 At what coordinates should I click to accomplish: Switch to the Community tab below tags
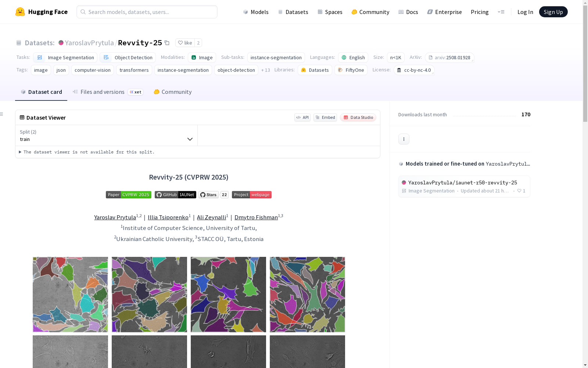(x=173, y=92)
